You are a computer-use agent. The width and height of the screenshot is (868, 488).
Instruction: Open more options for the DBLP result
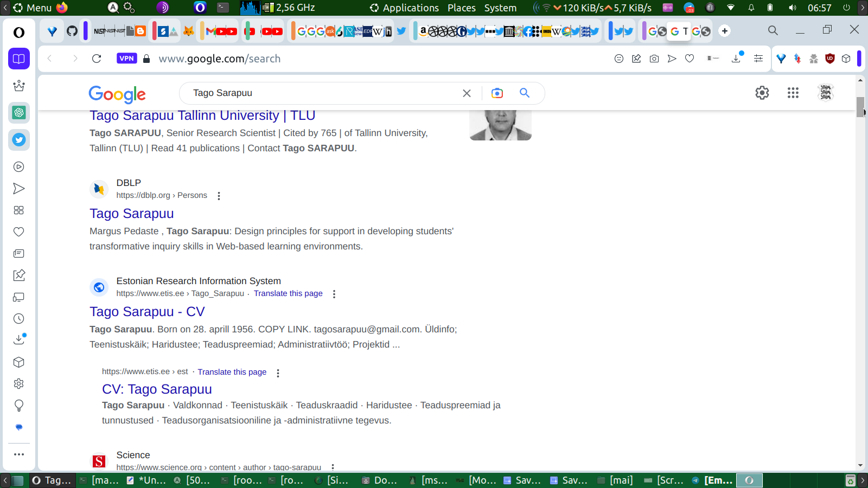pyautogui.click(x=219, y=196)
